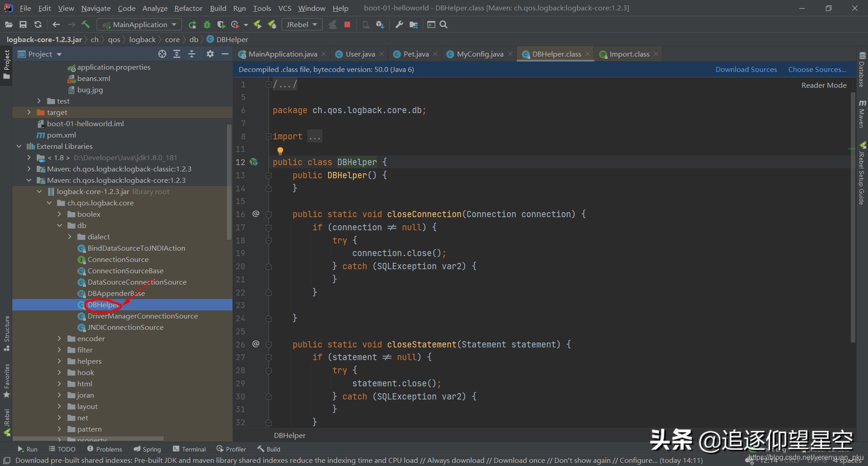The image size is (868, 466).
Task: Select ConnectionSource in project tree
Action: point(118,259)
